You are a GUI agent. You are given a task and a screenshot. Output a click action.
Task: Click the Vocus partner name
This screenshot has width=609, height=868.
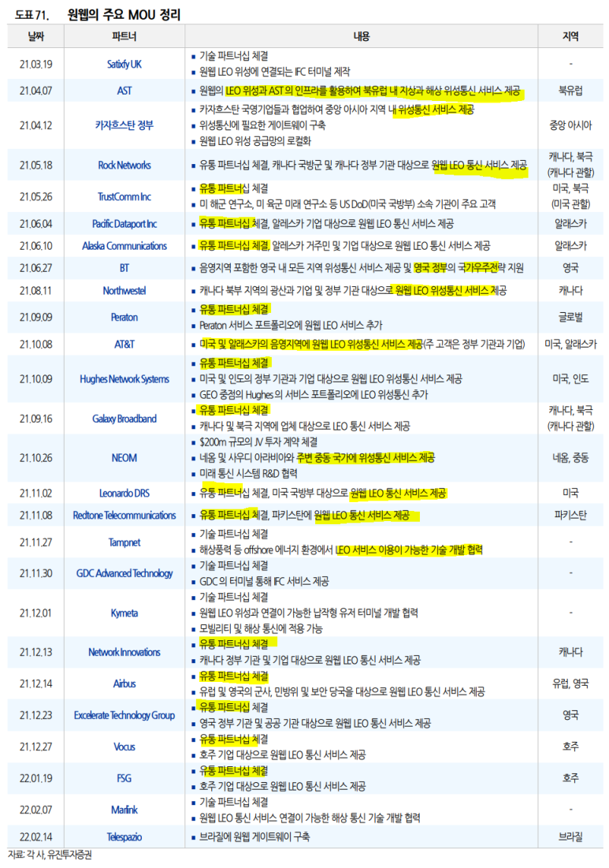click(124, 747)
